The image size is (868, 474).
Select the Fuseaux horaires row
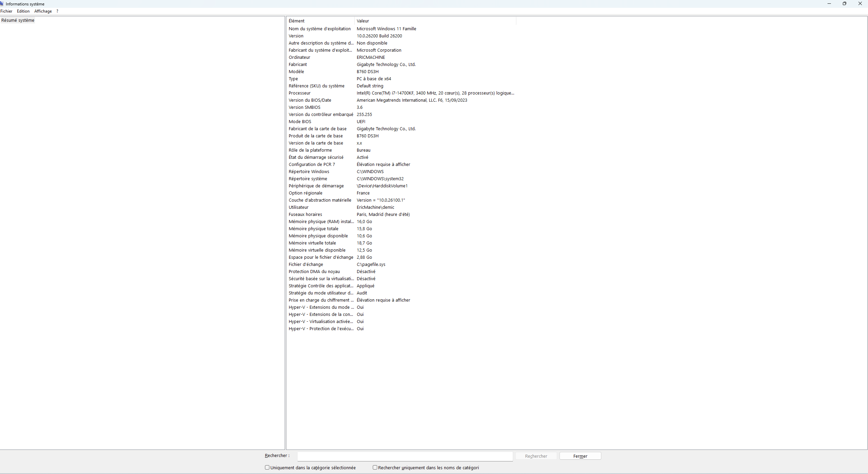[x=401, y=215]
